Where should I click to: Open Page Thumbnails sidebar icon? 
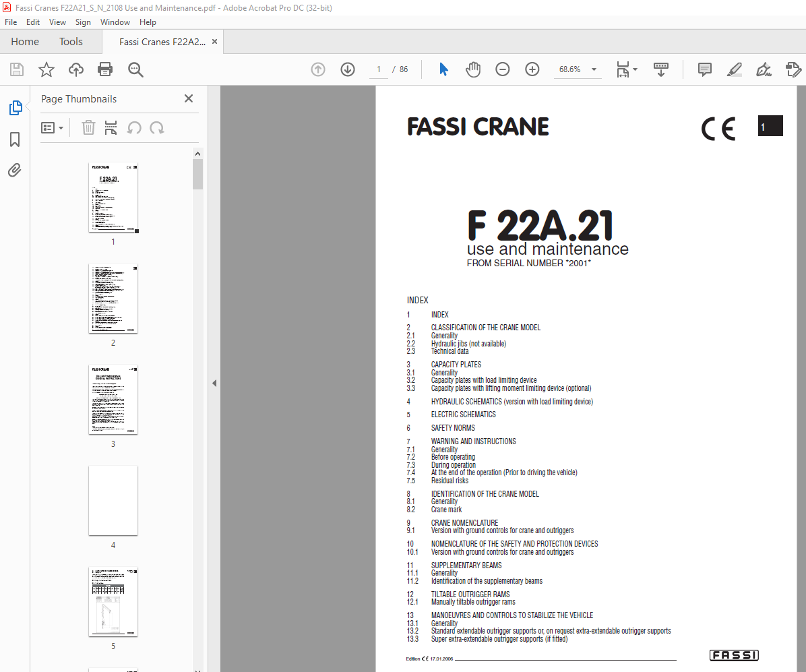(x=15, y=108)
